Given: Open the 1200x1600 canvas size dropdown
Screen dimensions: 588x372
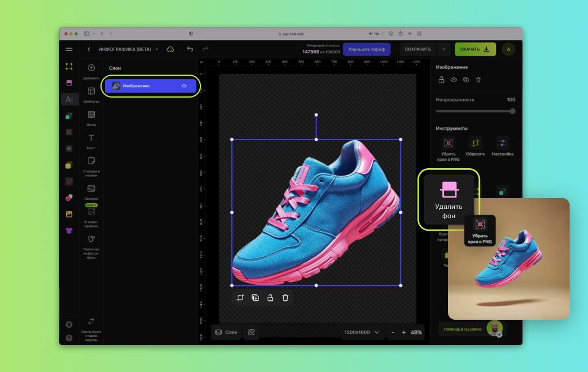Looking at the screenshot, I should [362, 332].
